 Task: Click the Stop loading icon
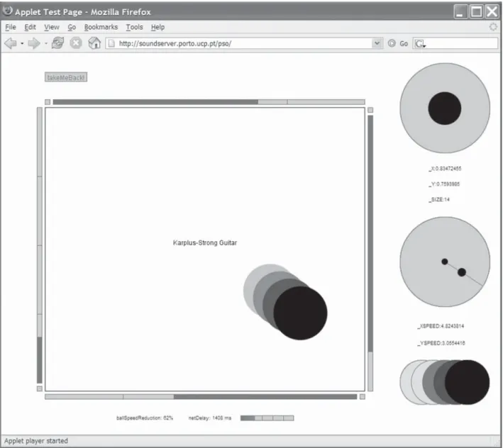point(76,43)
